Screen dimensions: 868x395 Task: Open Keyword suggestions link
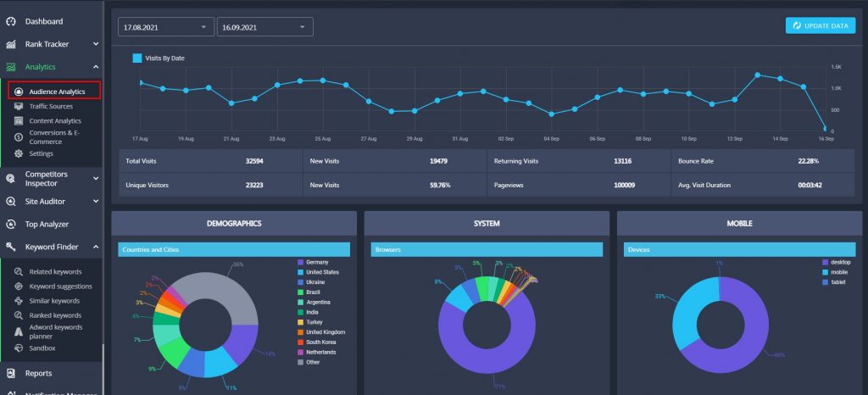(61, 286)
